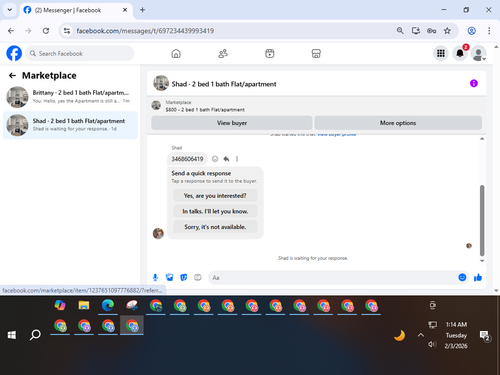Open the volume speaker control
500x375 pixels.
(x=432, y=344)
